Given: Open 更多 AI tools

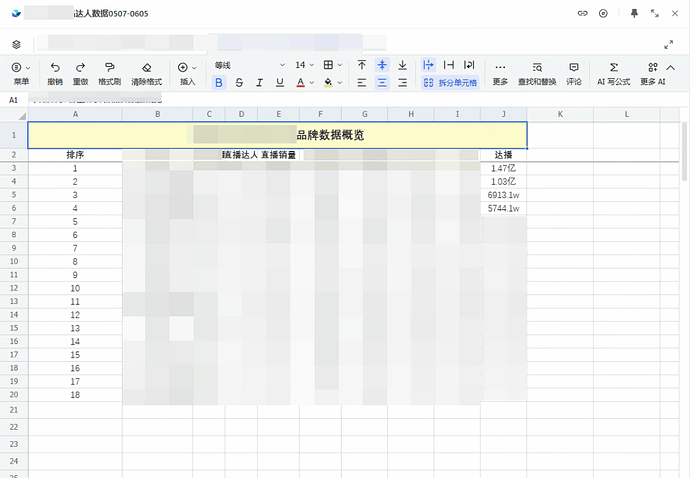Looking at the screenshot, I should click(653, 74).
